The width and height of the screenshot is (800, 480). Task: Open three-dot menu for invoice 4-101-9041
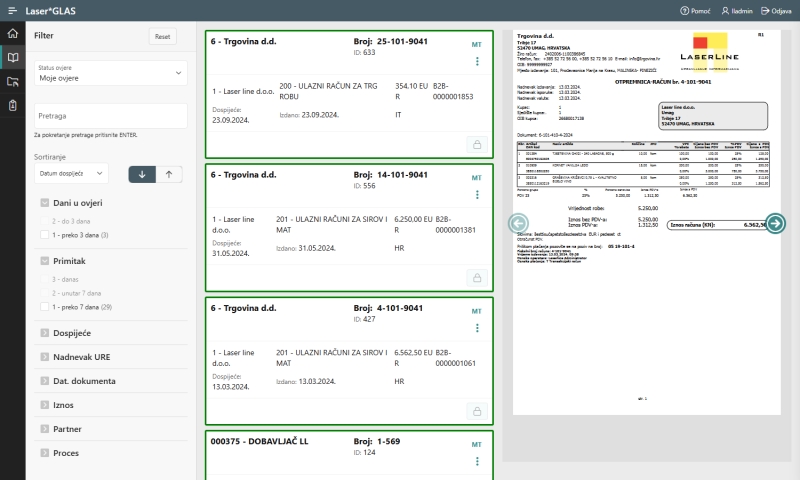[477, 328]
